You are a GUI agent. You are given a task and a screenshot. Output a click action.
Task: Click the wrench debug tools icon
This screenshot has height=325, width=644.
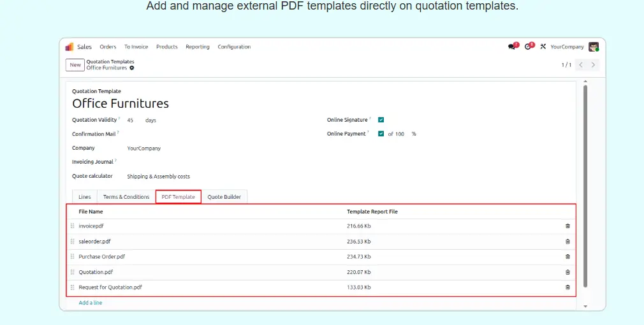[543, 47]
